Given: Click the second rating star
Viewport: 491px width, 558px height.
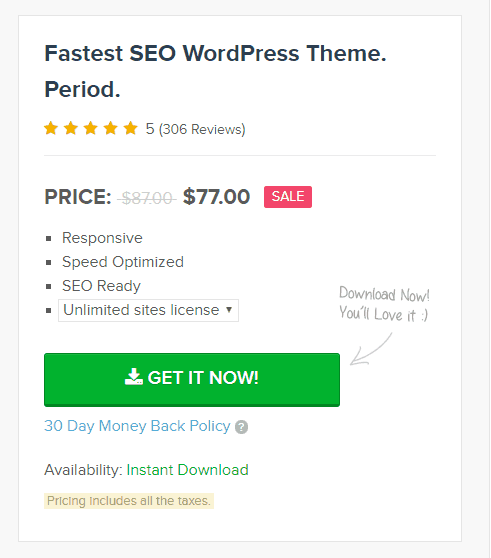Looking at the screenshot, I should point(71,128).
